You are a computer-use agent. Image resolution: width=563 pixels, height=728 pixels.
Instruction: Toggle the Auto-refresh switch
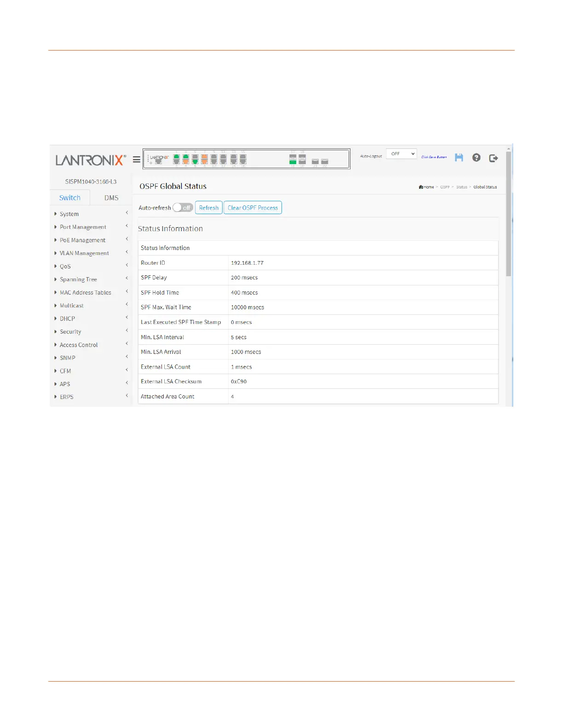183,208
